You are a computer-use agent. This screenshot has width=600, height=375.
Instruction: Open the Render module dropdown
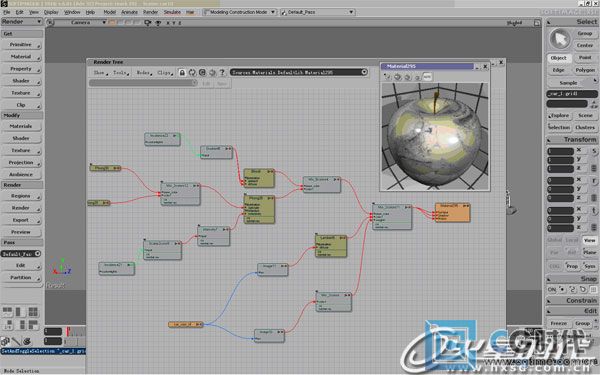tap(22, 22)
